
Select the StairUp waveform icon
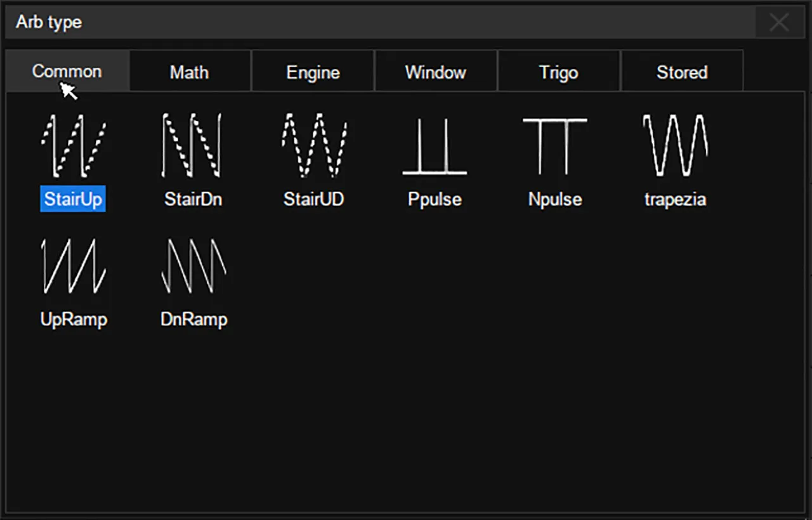pos(73,145)
